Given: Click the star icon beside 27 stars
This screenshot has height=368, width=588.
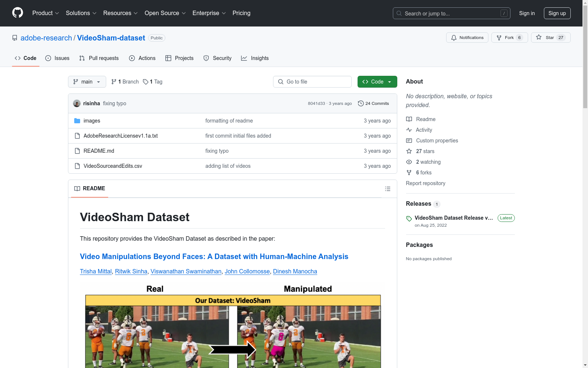Looking at the screenshot, I should pyautogui.click(x=409, y=151).
